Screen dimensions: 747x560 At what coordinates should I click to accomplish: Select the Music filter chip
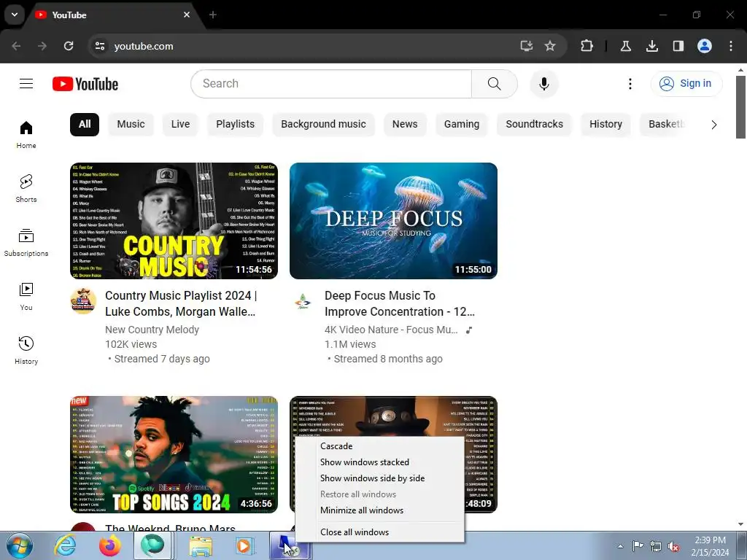point(131,124)
